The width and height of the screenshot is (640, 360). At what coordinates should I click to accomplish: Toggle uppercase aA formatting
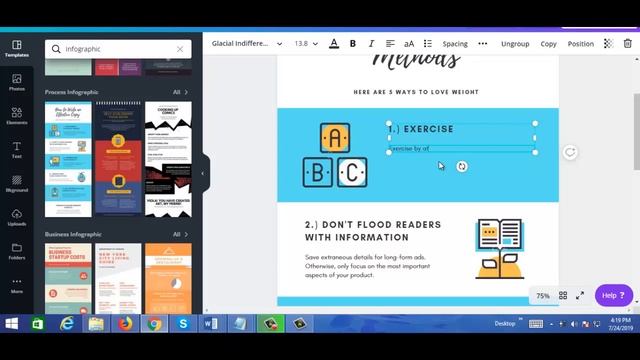(x=409, y=44)
